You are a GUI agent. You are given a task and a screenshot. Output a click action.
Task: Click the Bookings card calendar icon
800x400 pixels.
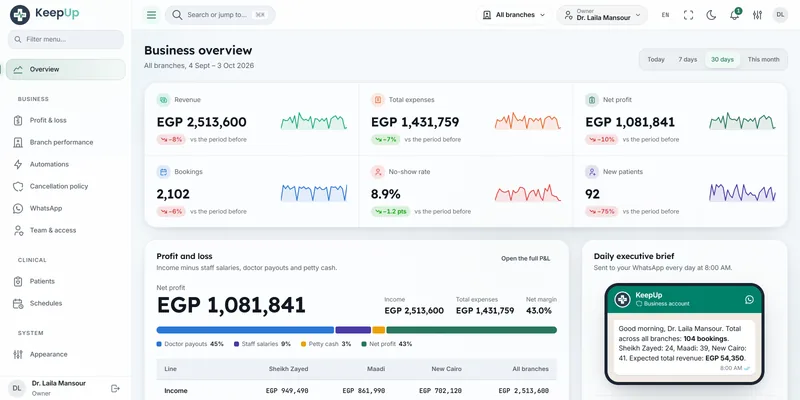pos(163,172)
